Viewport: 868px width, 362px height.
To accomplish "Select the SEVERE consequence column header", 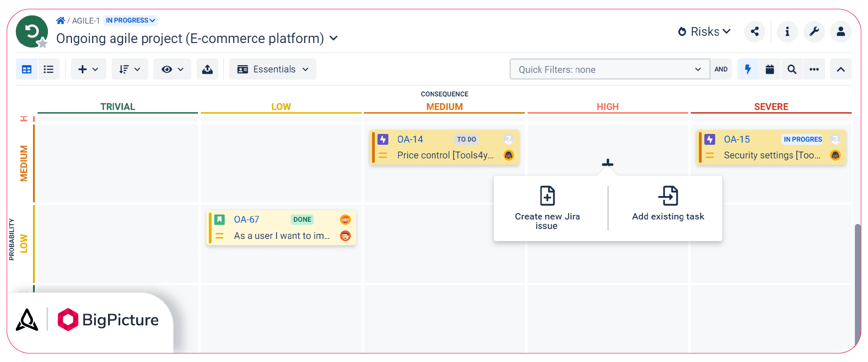I will click(771, 107).
